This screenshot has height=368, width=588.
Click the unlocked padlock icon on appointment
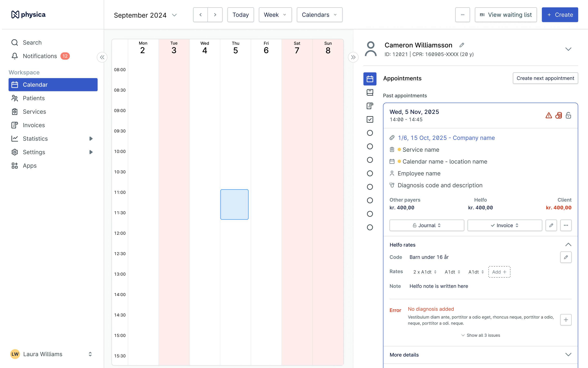point(568,115)
